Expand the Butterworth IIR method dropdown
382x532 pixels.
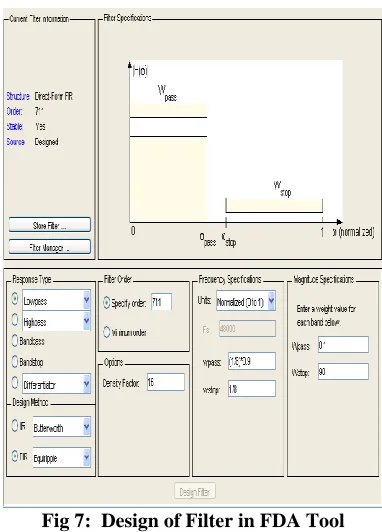point(61,427)
